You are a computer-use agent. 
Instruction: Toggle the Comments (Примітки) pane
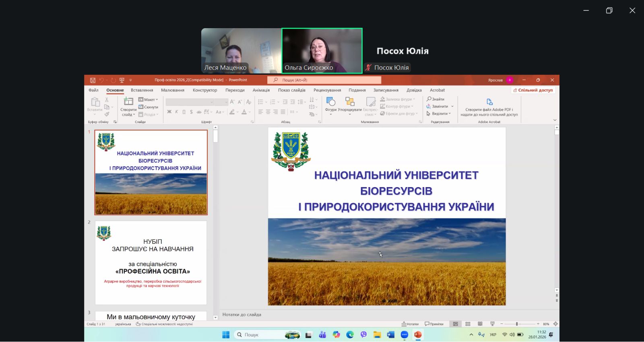click(x=434, y=324)
